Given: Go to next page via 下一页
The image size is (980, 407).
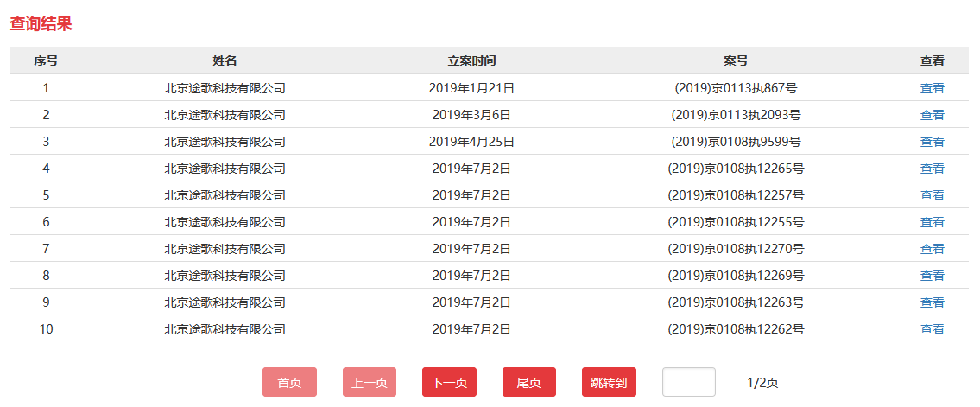Looking at the screenshot, I should point(449,382).
